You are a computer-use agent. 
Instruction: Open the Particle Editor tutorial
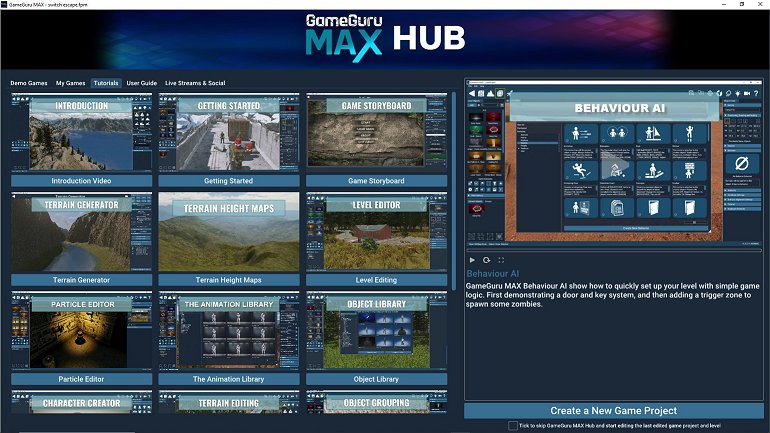(81, 333)
